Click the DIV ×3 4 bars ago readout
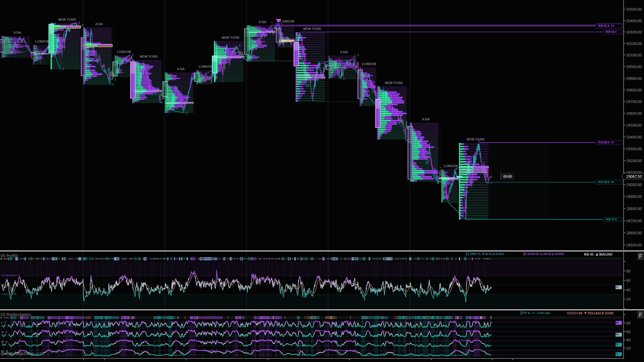Screen dimensions: 644x362 click(x=536, y=313)
